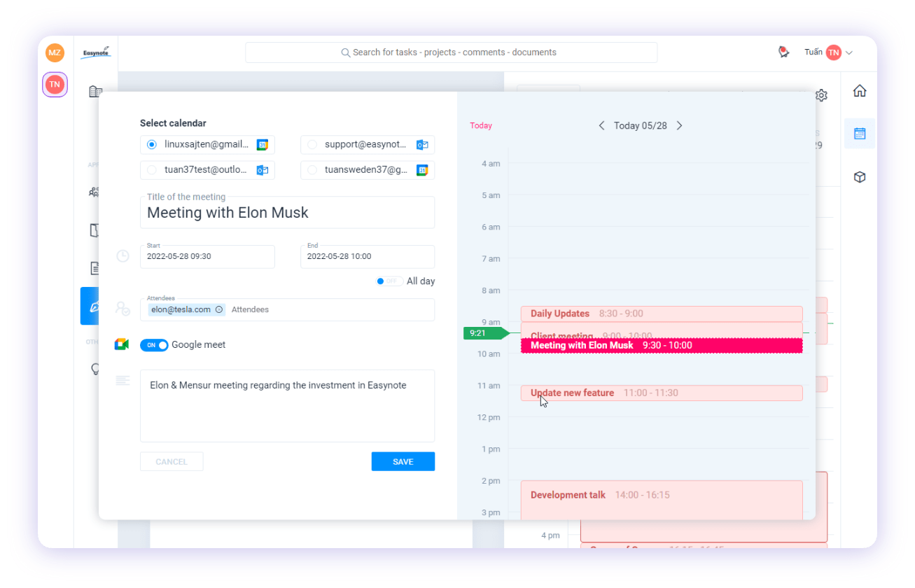This screenshot has height=588, width=915.
Task: Click the clock icon beside Start field
Action: point(123,256)
